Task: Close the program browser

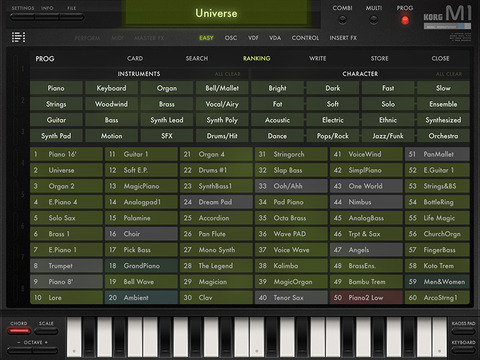Action: click(x=440, y=58)
